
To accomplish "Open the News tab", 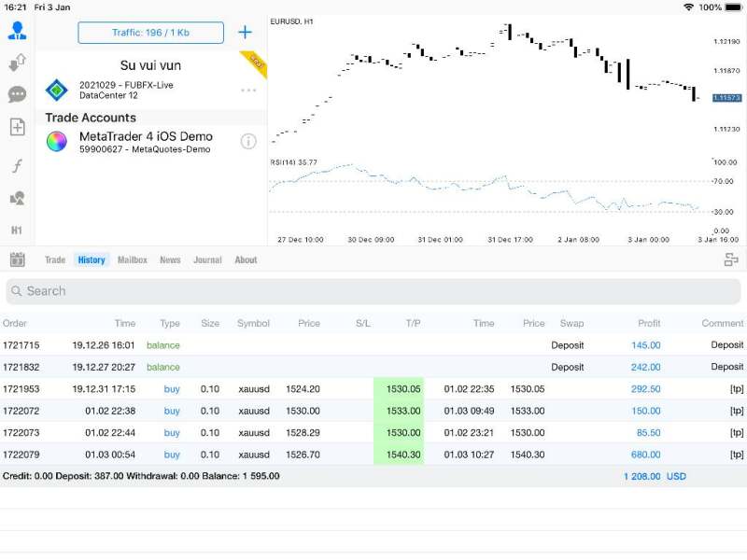I will click(x=170, y=260).
